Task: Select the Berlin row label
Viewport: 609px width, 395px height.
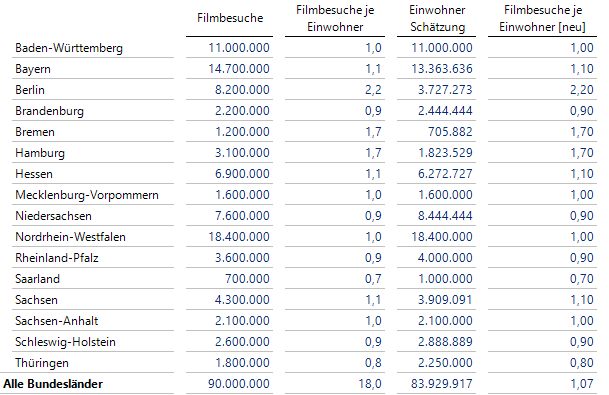Action: coord(30,90)
